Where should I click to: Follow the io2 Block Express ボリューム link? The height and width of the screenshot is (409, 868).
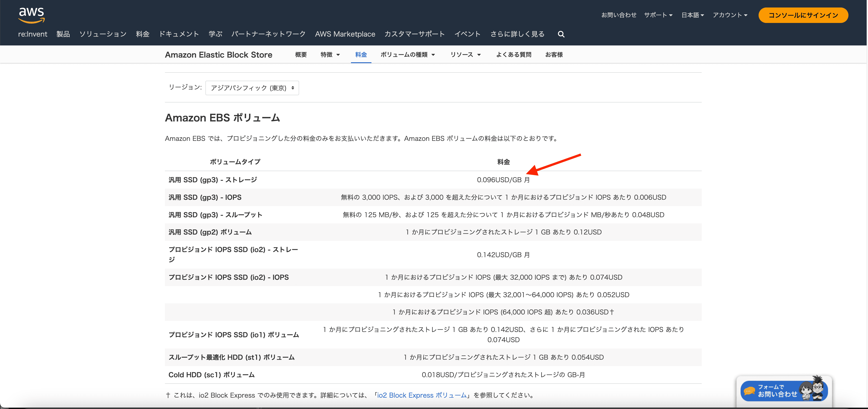pos(422,395)
